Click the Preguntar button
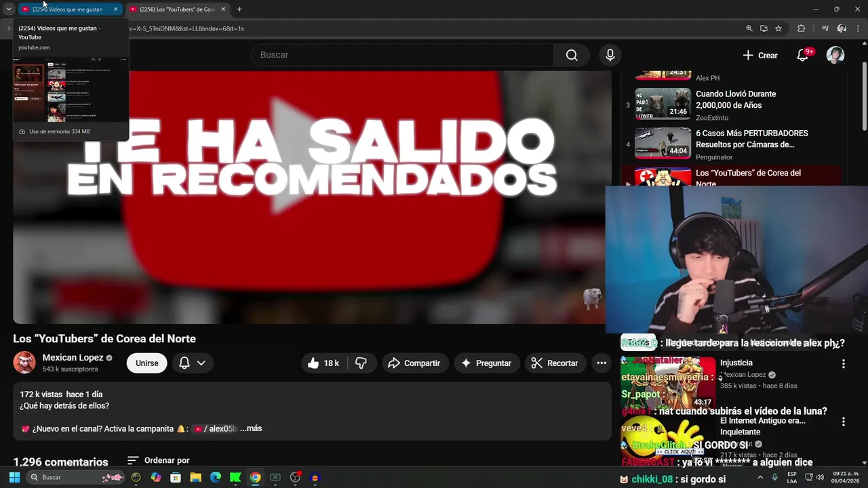This screenshot has width=868, height=488. (x=486, y=363)
